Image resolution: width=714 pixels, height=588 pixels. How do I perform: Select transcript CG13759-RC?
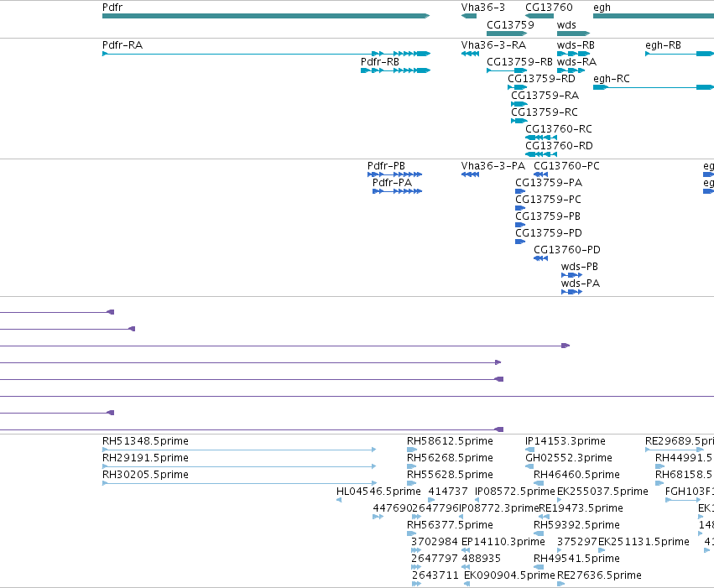[519, 121]
